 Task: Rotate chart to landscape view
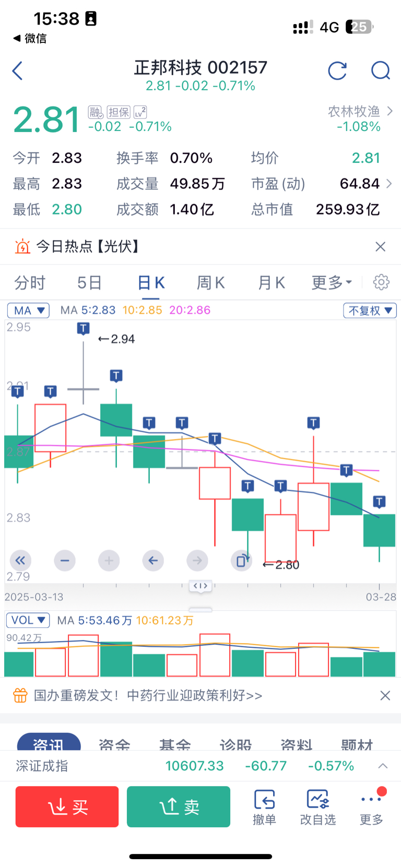click(241, 561)
